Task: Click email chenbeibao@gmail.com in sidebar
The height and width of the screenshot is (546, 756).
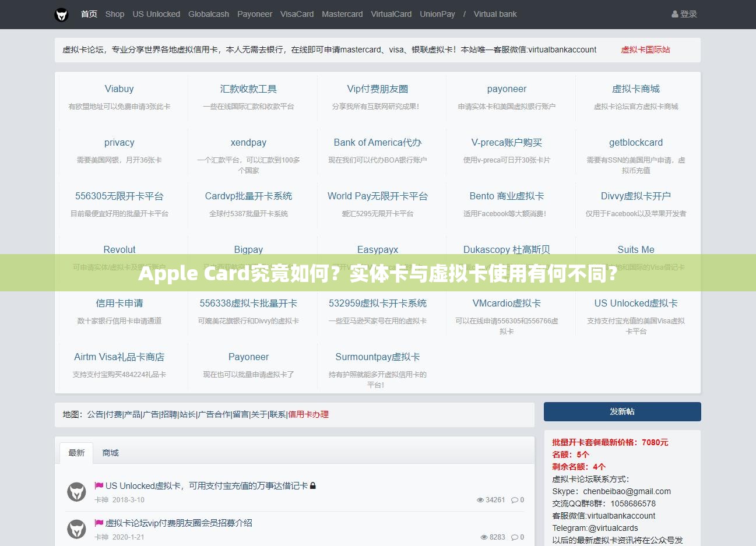Action: click(x=627, y=491)
